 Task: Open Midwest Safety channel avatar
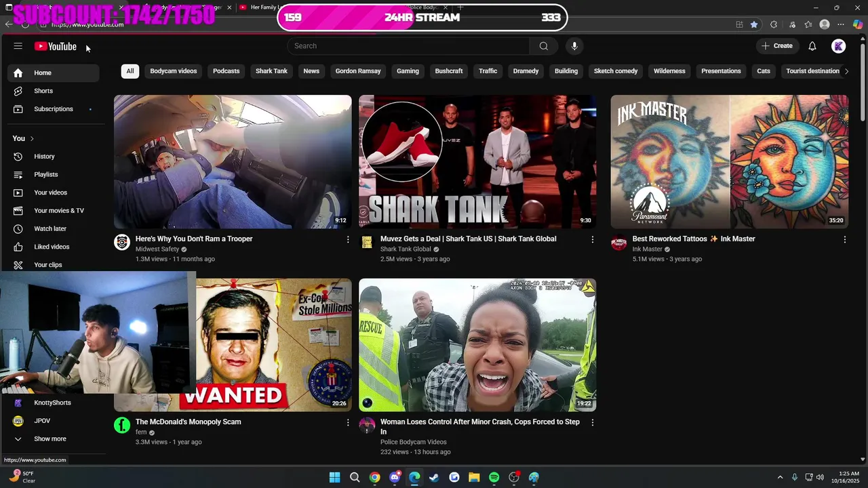(x=122, y=243)
